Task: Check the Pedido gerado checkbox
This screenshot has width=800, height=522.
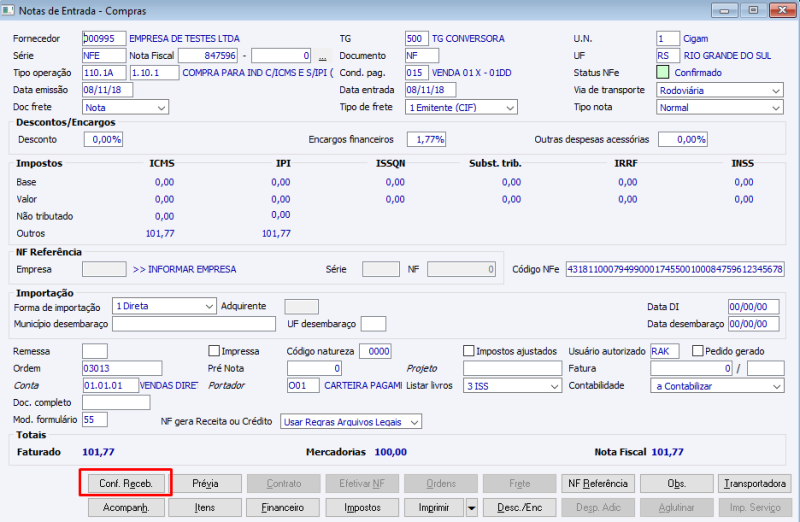Action: click(x=697, y=351)
